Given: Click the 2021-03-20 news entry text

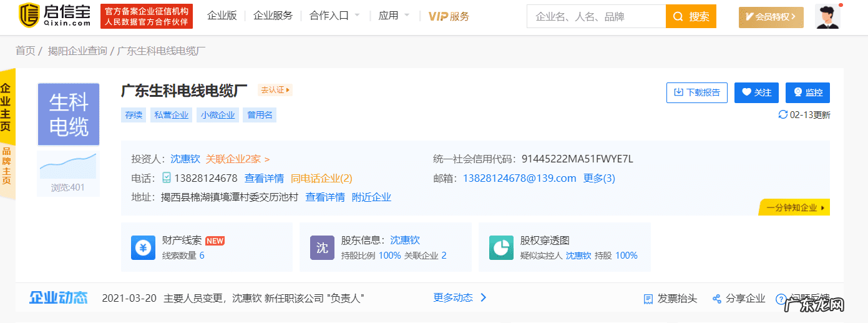Looking at the screenshot, I should click(x=233, y=298).
